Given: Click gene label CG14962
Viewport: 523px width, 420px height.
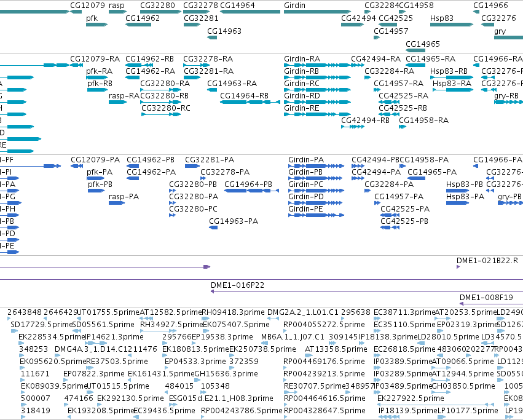Looking at the screenshot, I should (143, 18).
